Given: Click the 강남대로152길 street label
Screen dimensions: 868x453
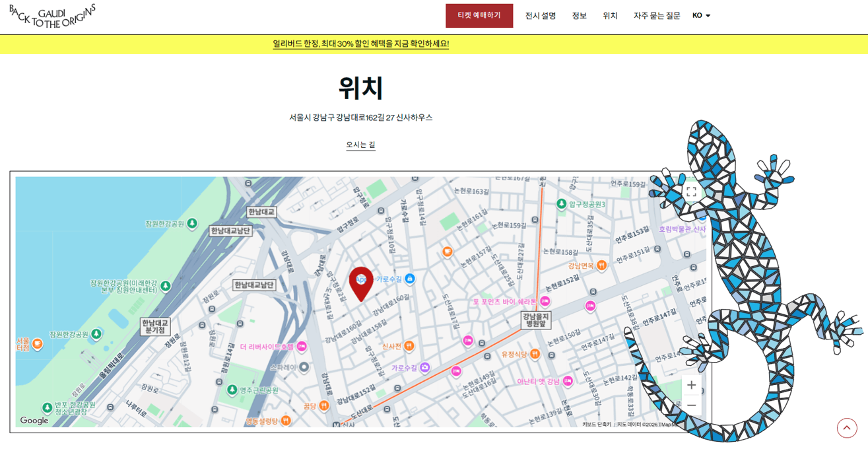Looking at the screenshot, I should pos(356,395).
